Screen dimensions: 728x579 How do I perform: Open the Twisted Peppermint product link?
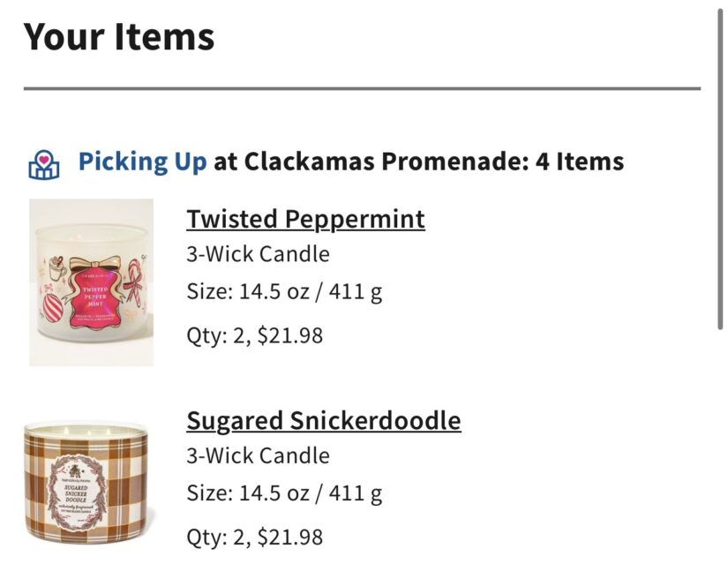305,219
